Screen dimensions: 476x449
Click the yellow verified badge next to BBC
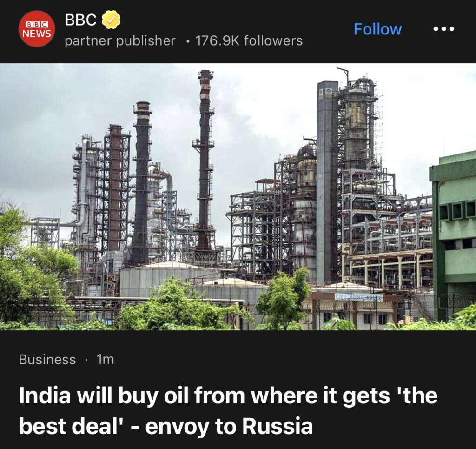click(x=111, y=20)
